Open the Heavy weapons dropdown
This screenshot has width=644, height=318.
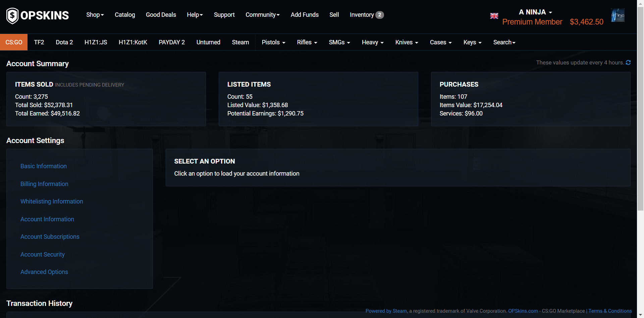point(373,42)
